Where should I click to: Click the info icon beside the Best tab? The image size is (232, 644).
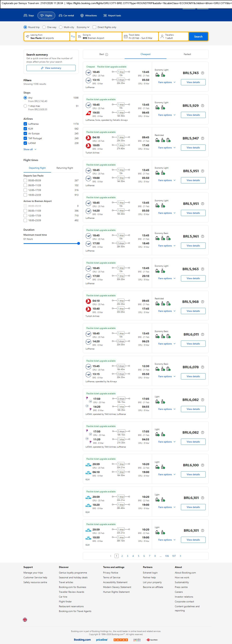(x=107, y=55)
